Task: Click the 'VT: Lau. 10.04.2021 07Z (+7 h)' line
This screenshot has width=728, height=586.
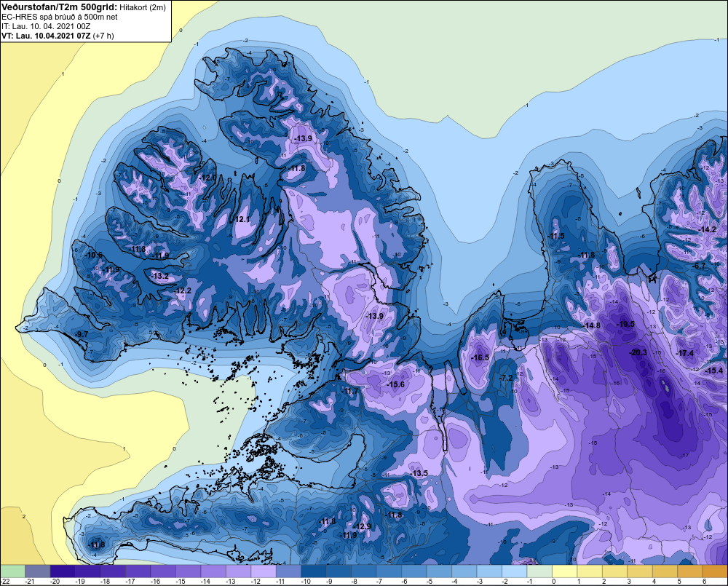Action: pos(58,35)
